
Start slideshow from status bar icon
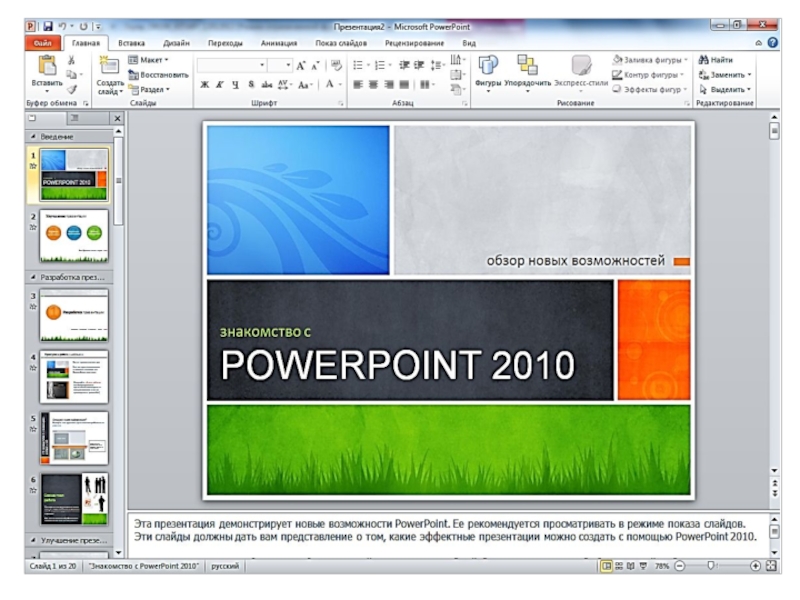pyautogui.click(x=645, y=566)
